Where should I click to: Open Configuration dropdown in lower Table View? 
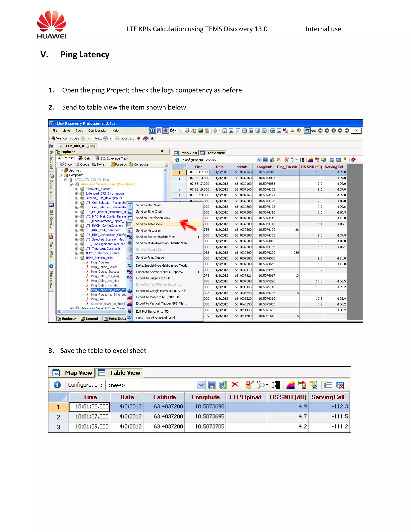pyautogui.click(x=201, y=385)
